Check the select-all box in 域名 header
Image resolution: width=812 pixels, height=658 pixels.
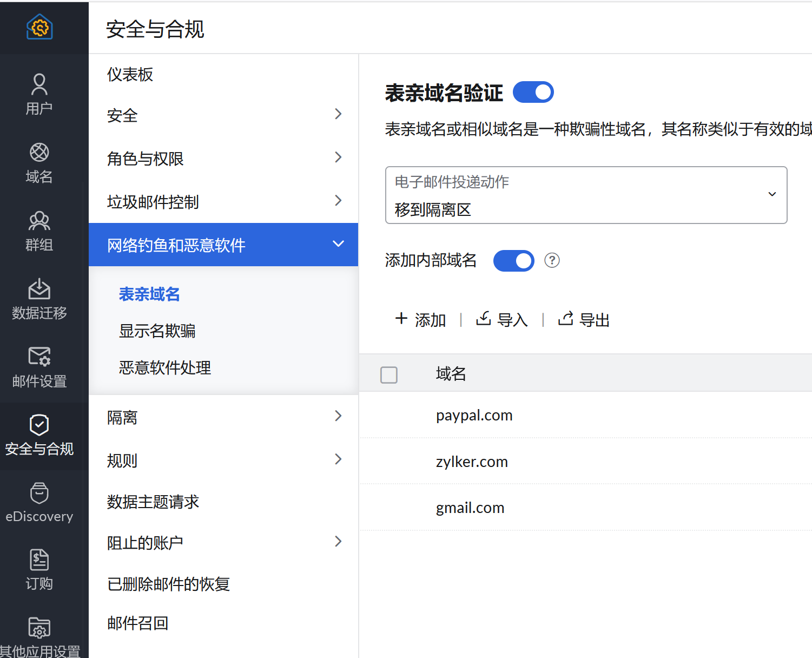coord(389,374)
